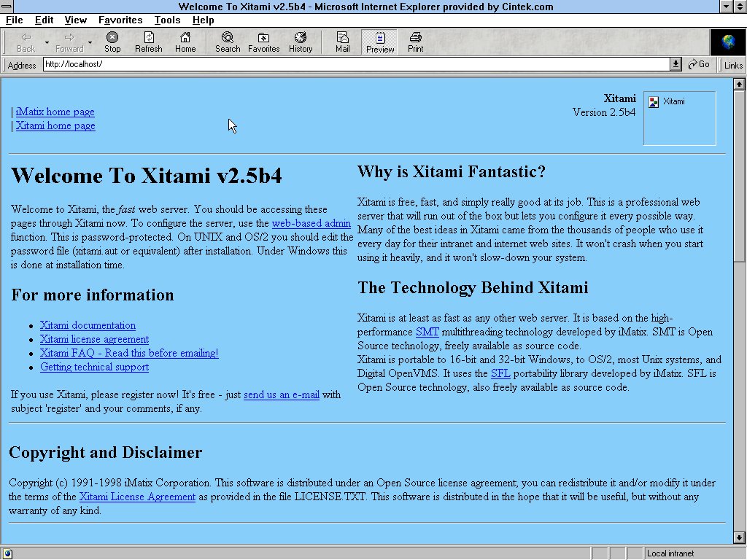Toggle the Preview toolbar button
747x560 pixels.
(x=380, y=42)
